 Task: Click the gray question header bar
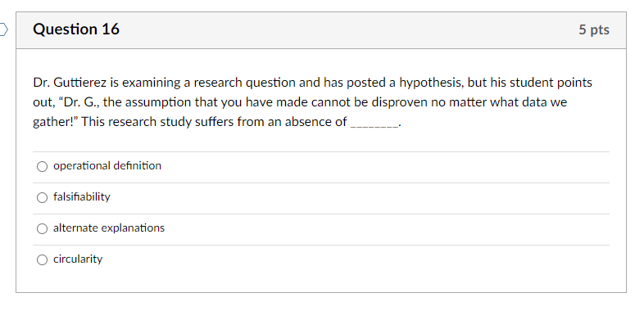pyautogui.click(x=321, y=30)
